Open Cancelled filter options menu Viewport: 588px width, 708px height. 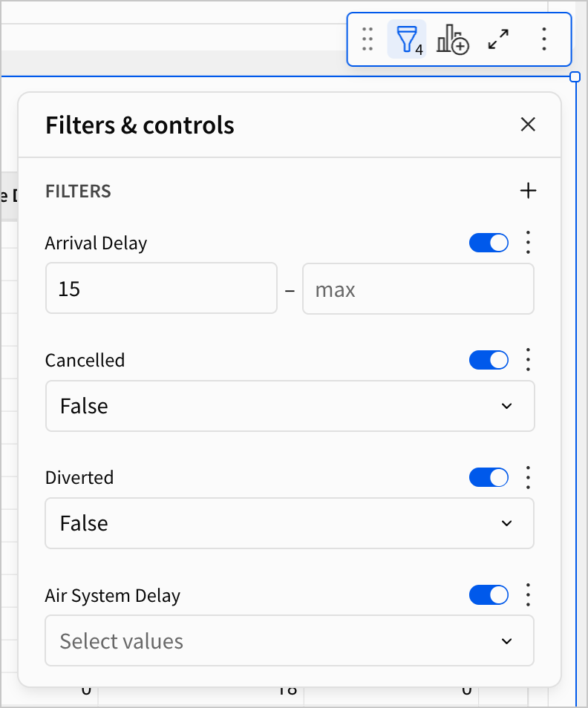pyautogui.click(x=529, y=360)
